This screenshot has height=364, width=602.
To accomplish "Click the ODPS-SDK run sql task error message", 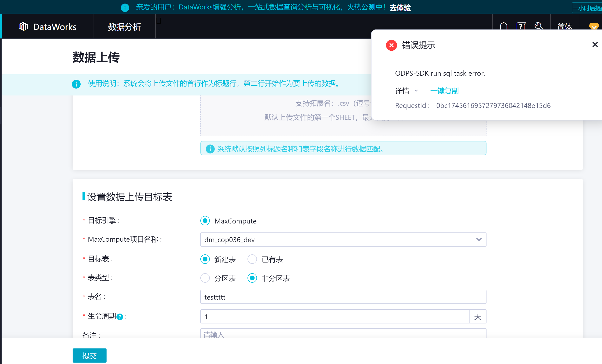I will [x=440, y=73].
